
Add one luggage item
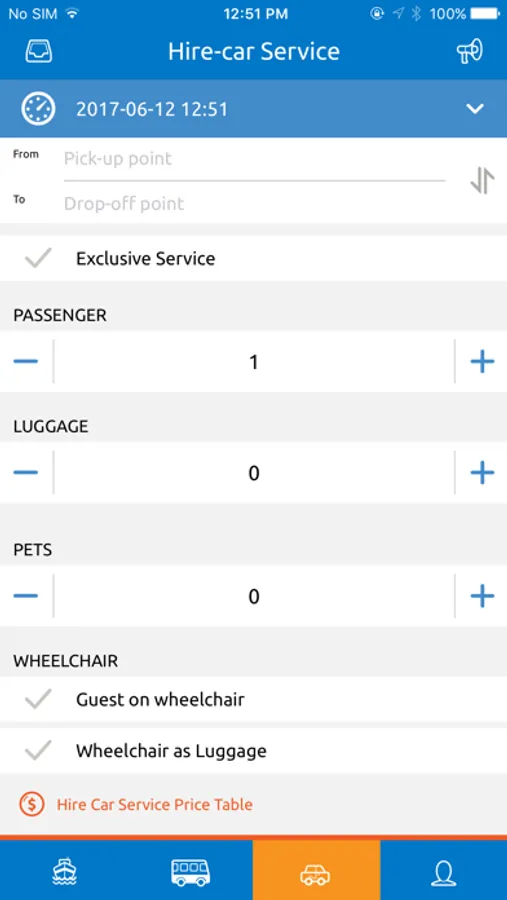tap(482, 472)
